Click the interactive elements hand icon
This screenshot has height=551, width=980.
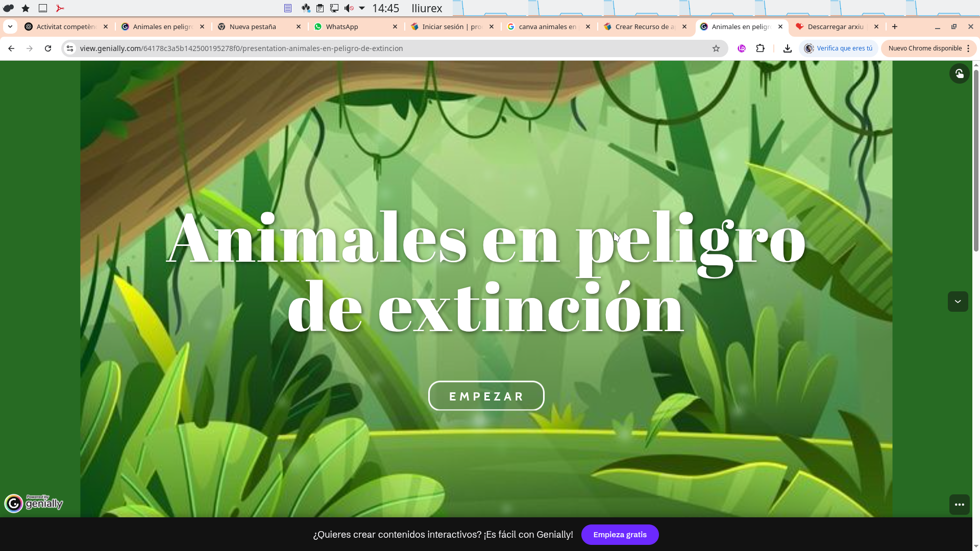959,73
